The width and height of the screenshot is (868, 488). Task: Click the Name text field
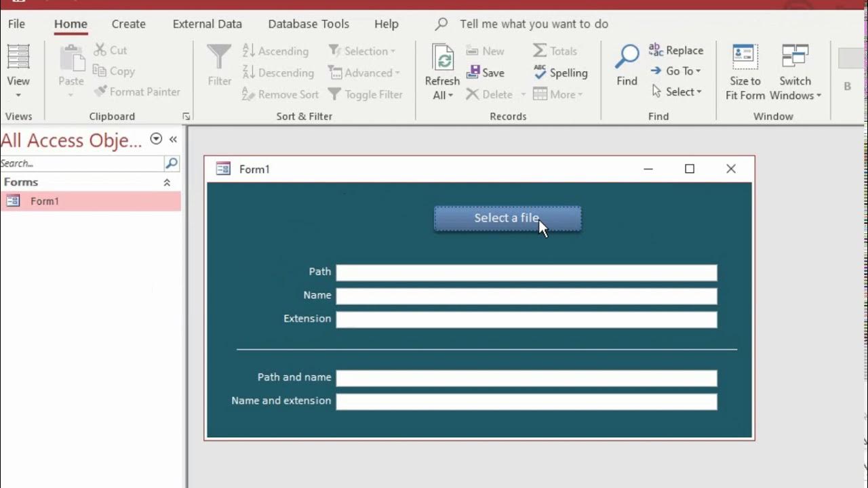526,296
